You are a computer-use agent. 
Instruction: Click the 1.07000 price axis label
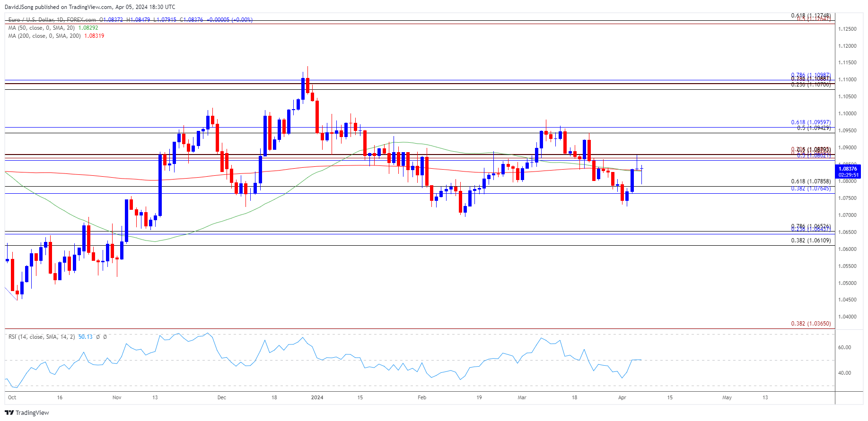point(847,215)
